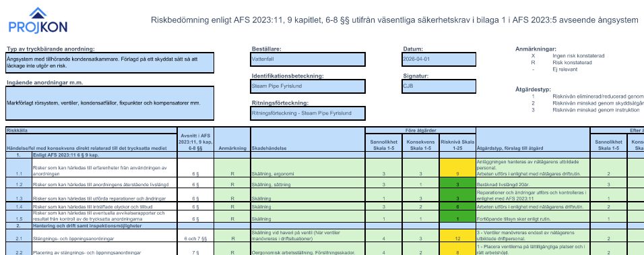Click the Skållning, ergonomi cell

pos(308,168)
